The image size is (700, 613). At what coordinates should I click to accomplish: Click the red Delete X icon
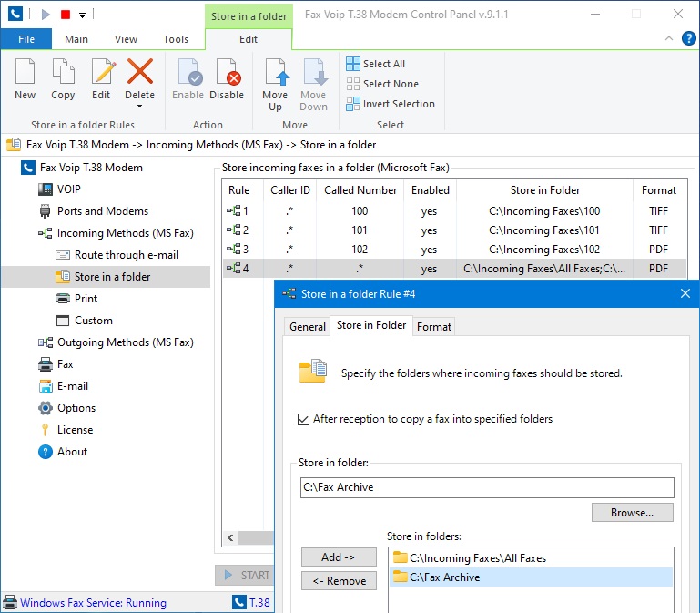click(x=140, y=71)
